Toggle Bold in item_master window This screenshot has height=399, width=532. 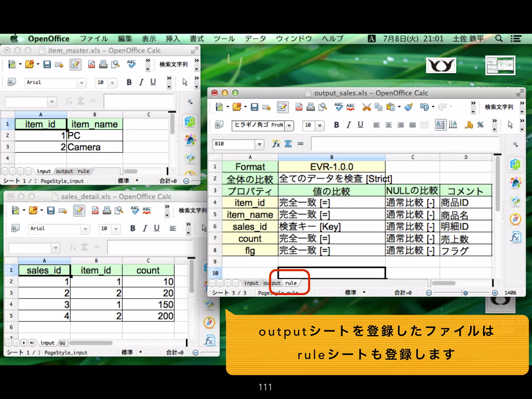129,82
